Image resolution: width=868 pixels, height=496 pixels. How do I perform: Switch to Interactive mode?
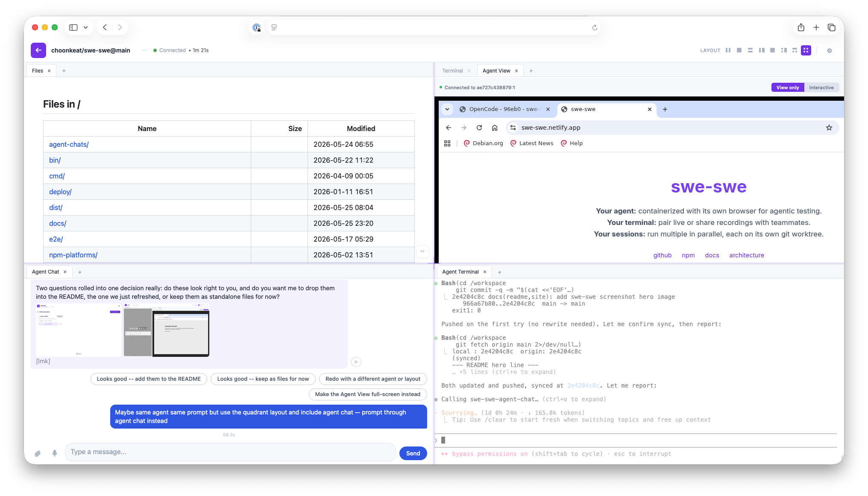click(x=821, y=88)
